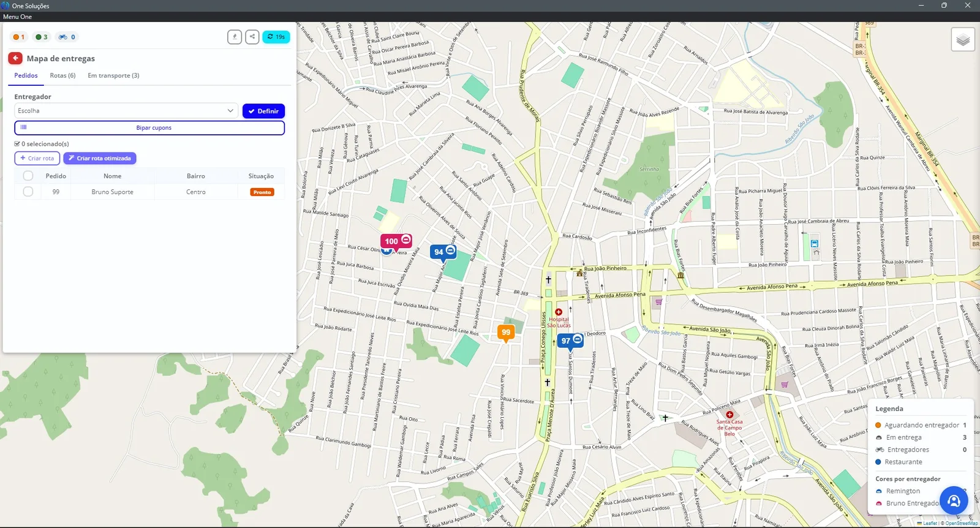Open the share icon button
This screenshot has width=980, height=528.
click(x=252, y=37)
